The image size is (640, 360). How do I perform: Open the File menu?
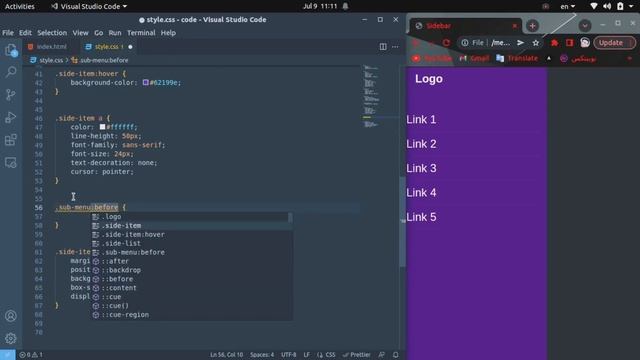(8, 33)
